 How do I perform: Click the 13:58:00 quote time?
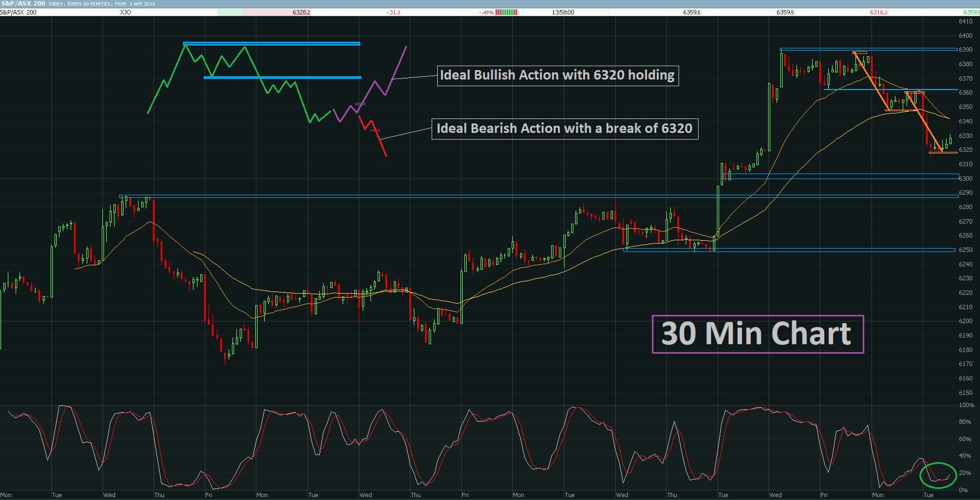pos(563,12)
